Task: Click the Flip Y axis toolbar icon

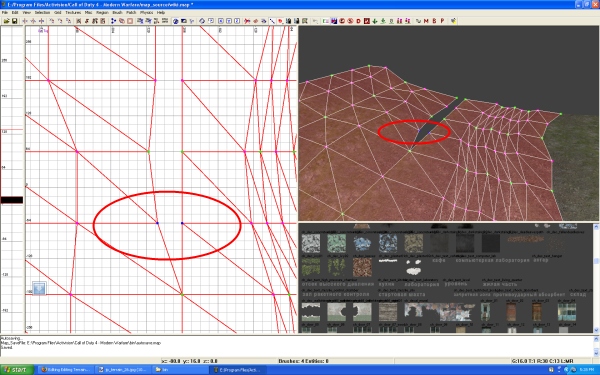Action: (x=33, y=21)
